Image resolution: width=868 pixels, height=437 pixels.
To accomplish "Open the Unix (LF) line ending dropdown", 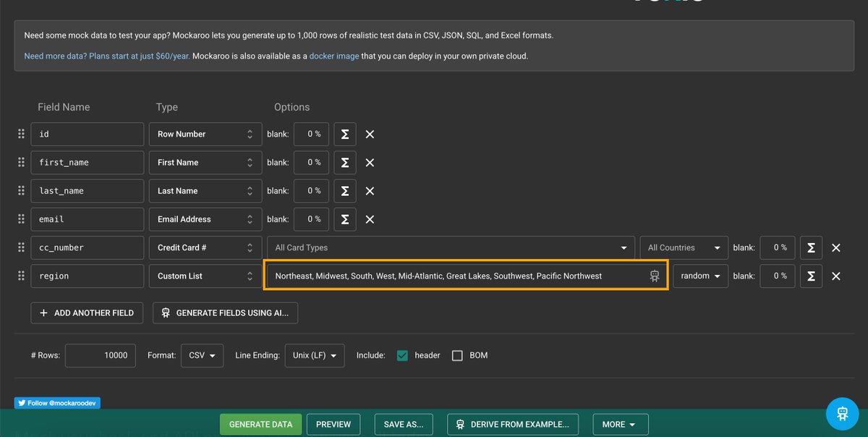I will point(315,355).
